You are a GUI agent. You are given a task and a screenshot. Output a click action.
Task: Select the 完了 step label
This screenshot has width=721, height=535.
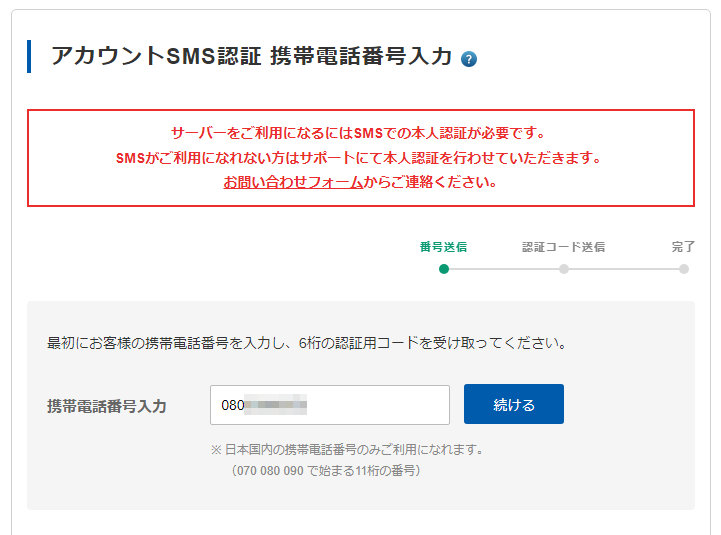point(683,246)
